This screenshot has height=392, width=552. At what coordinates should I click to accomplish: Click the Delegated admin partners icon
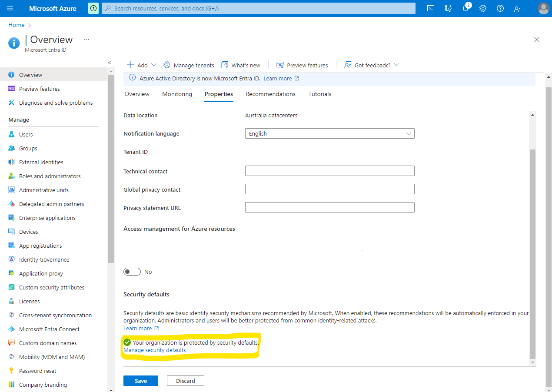pyautogui.click(x=12, y=204)
